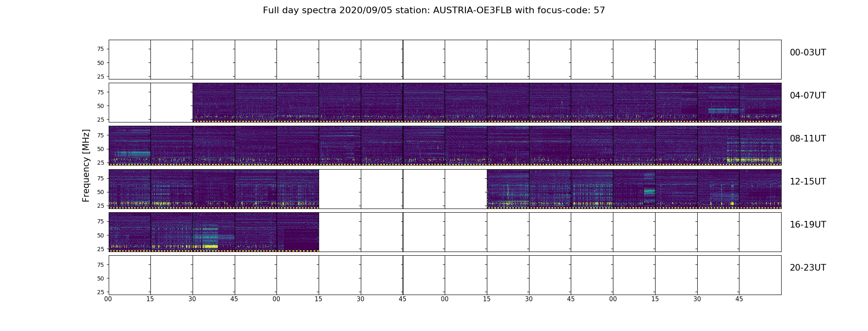The height and width of the screenshot is (331, 868).
Task: Click the 50 tick label of 16-19UT row
Action: 100,235
